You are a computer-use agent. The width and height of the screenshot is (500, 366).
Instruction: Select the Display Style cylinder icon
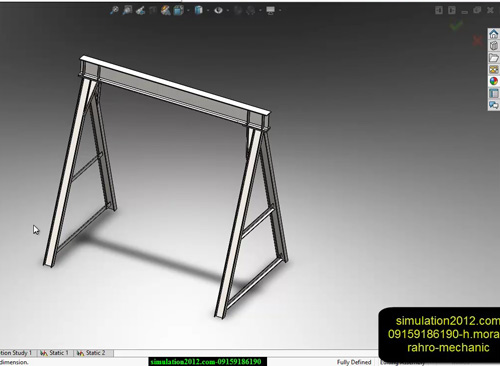pos(199,10)
